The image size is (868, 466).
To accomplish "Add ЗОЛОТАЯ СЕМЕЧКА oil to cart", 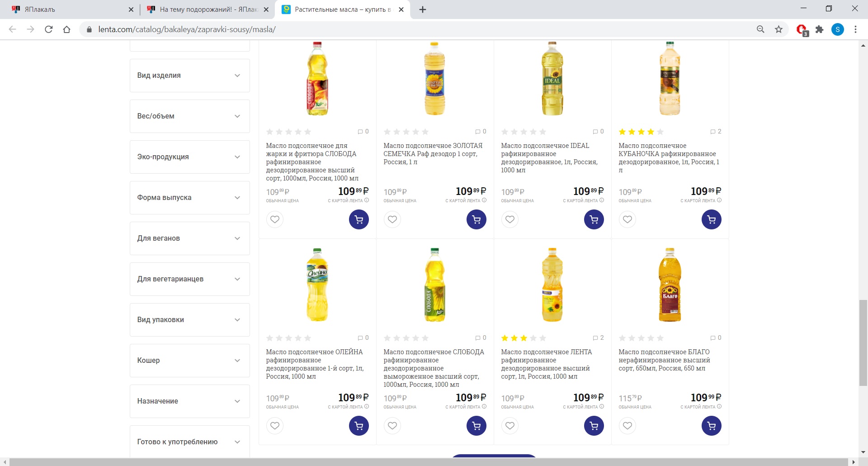I will pos(476,219).
